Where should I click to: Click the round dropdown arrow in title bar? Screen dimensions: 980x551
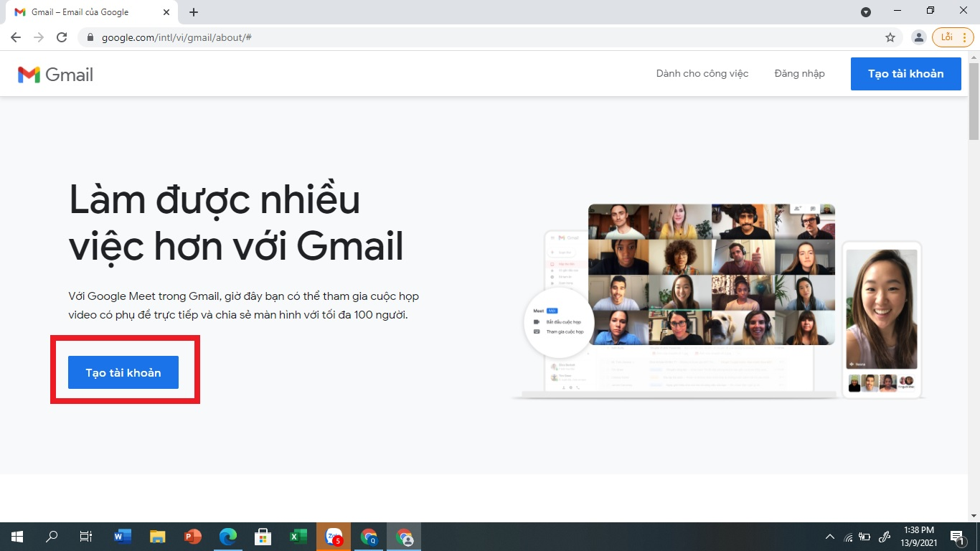coord(866,12)
